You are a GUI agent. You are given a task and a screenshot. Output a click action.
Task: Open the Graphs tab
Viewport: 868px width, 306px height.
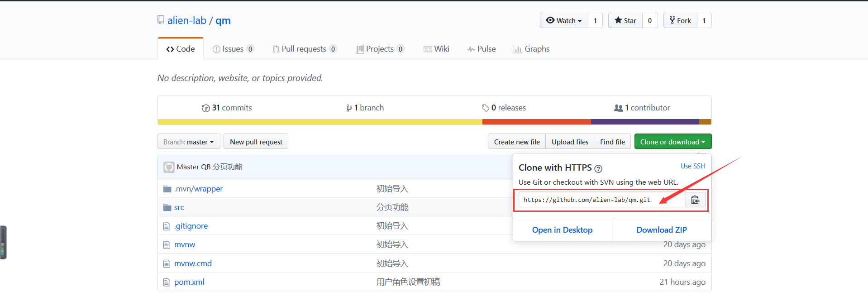[532, 49]
